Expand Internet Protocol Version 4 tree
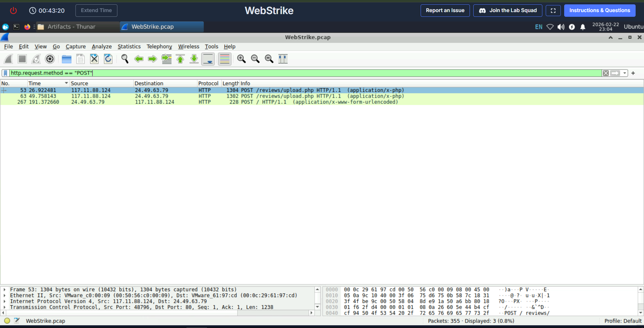The image size is (644, 328). 4,301
